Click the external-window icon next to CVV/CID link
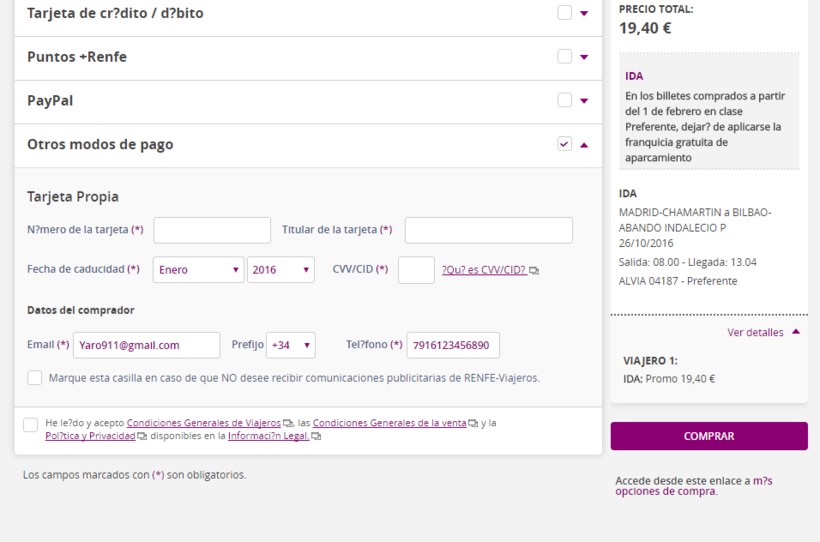The height and width of the screenshot is (542, 820). [x=534, y=270]
